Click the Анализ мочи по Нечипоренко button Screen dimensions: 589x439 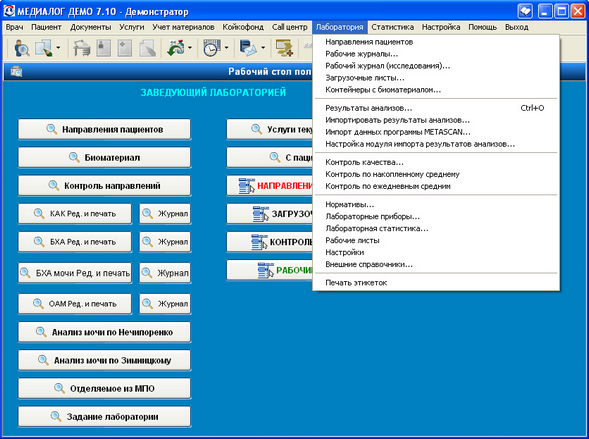(104, 332)
